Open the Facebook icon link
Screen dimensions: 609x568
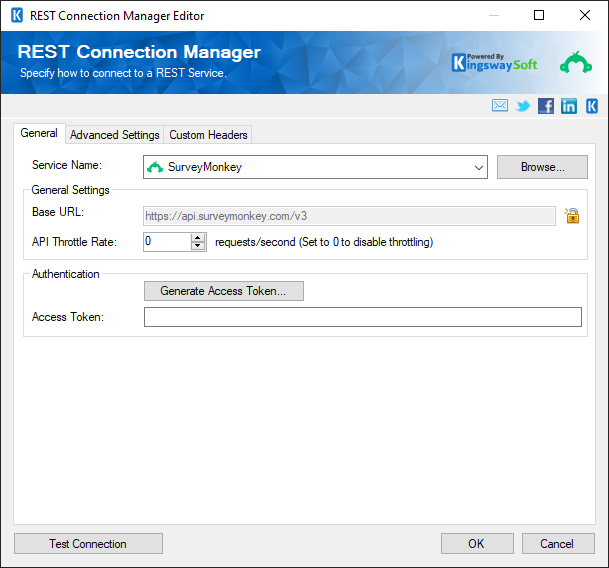pos(546,106)
